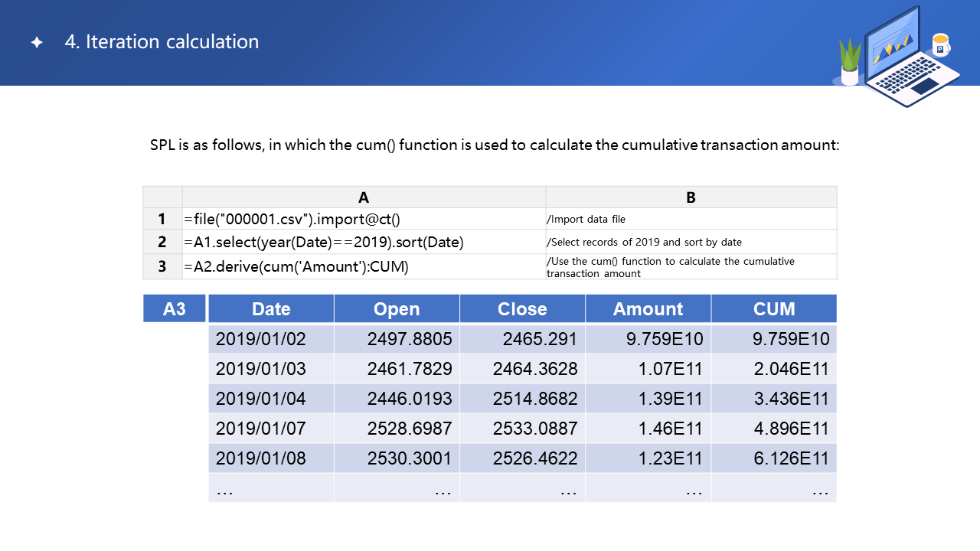980x551 pixels.
Task: Click the 6.126E11 cumulative value
Action: [x=791, y=458]
